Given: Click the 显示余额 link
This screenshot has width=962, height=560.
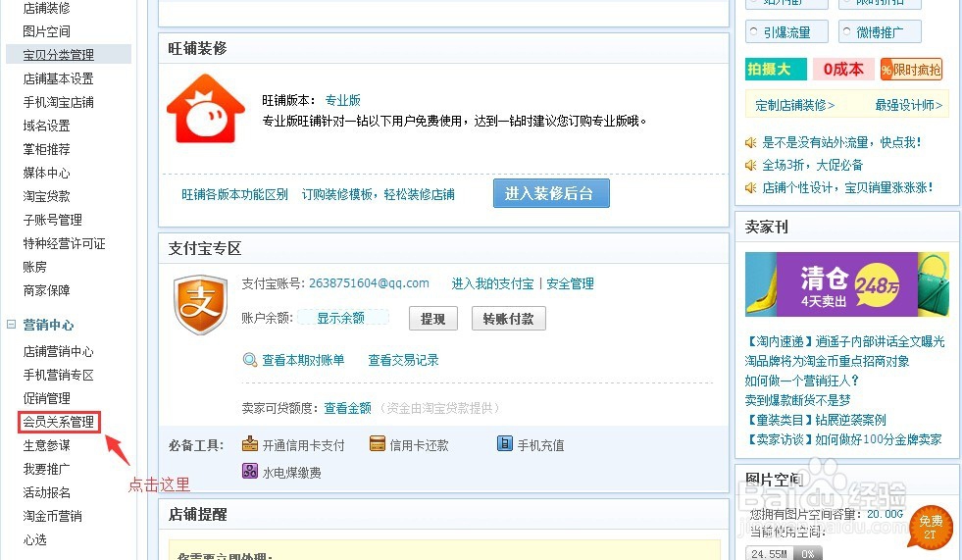Looking at the screenshot, I should click(341, 318).
